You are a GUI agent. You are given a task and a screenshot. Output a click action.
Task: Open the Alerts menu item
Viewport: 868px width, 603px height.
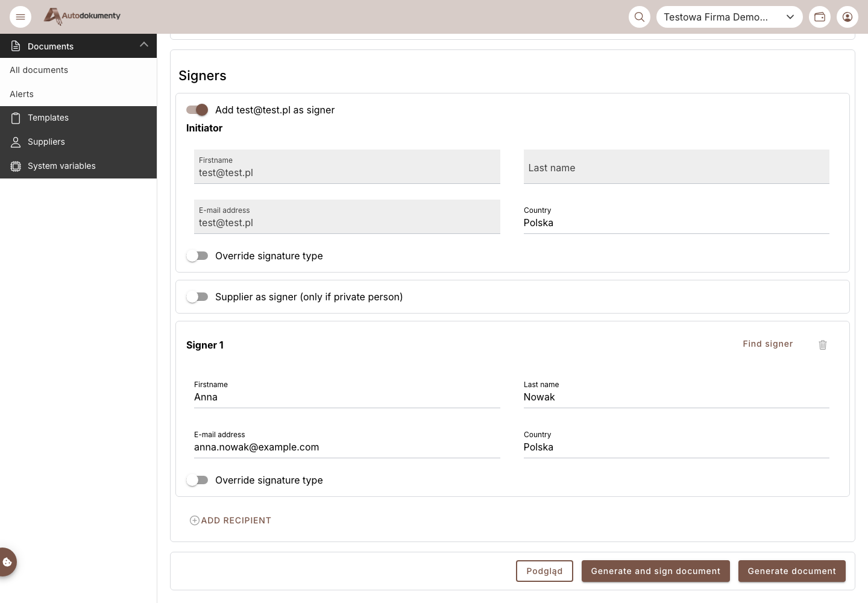[x=78, y=94]
